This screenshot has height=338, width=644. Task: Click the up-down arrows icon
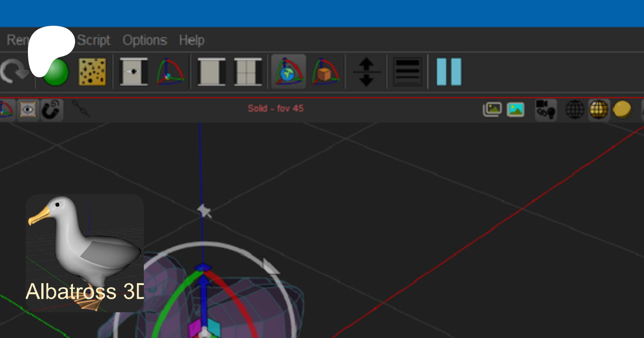coord(366,72)
